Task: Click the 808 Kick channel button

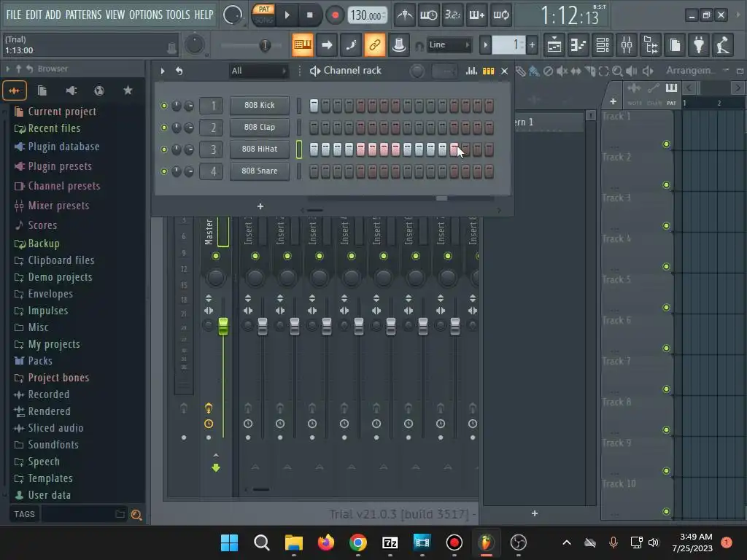Action: [259, 105]
